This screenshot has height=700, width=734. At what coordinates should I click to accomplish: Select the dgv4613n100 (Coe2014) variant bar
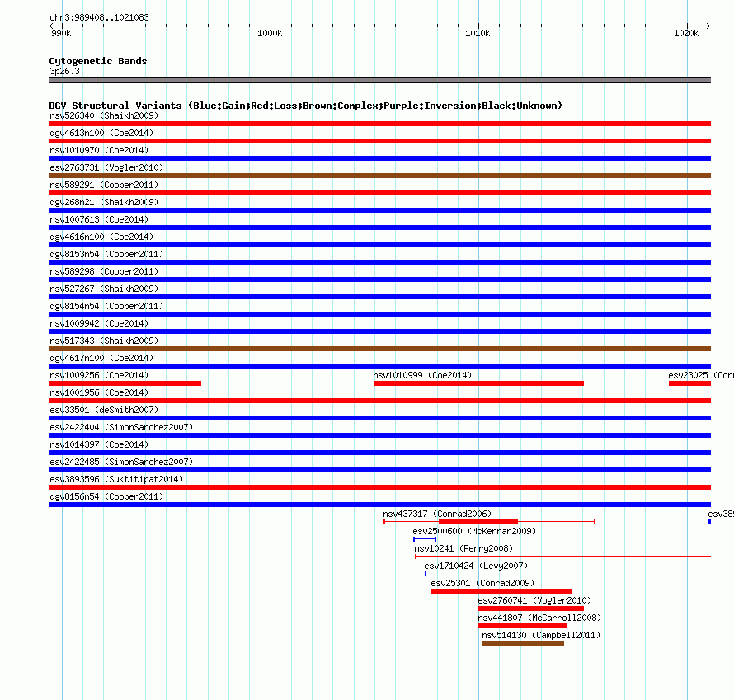(379, 141)
